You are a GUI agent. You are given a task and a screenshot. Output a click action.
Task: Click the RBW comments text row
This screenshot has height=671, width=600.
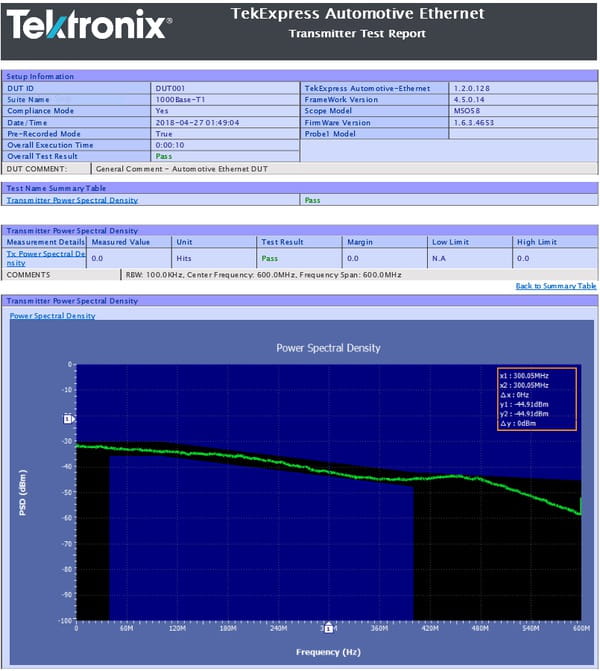(x=263, y=275)
